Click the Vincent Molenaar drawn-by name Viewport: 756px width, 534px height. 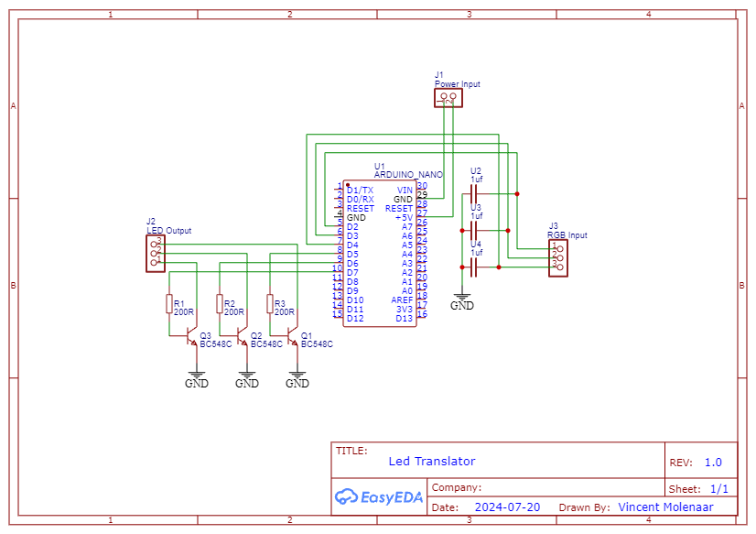pyautogui.click(x=664, y=507)
